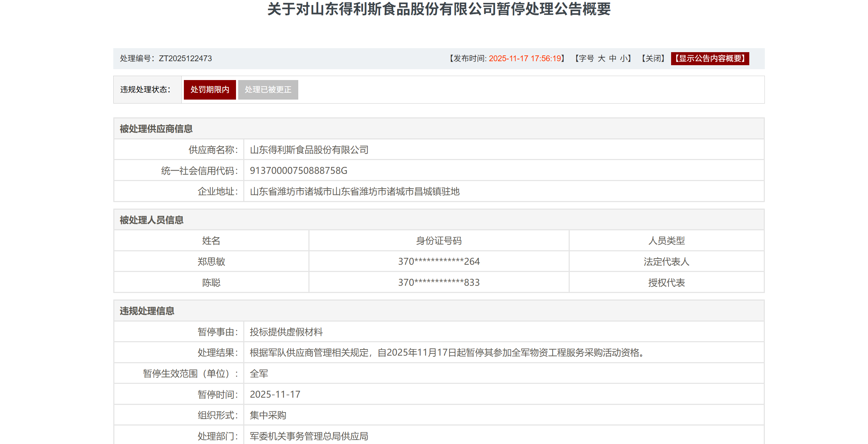Set font size to 小
This screenshot has height=444, width=868.
[624, 59]
